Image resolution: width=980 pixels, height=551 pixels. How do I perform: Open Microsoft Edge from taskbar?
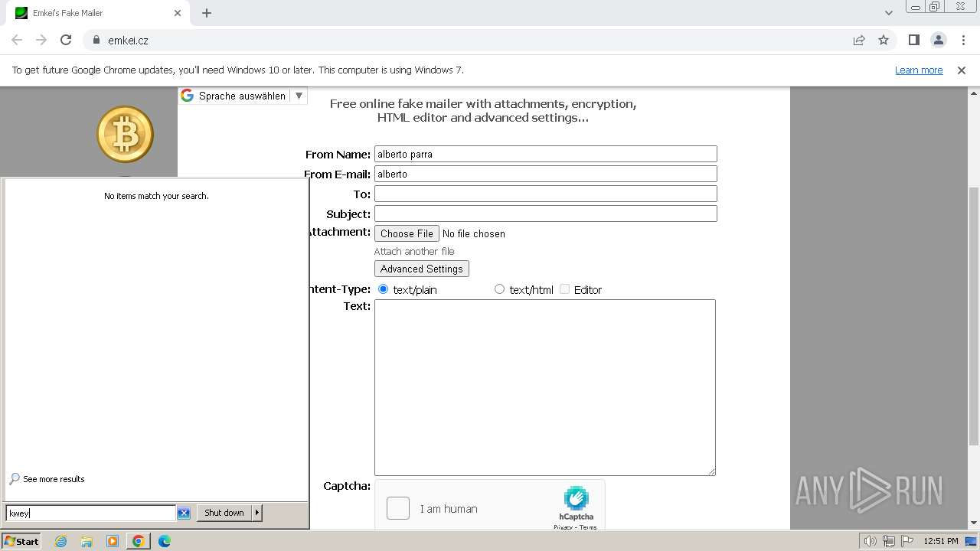(x=165, y=541)
